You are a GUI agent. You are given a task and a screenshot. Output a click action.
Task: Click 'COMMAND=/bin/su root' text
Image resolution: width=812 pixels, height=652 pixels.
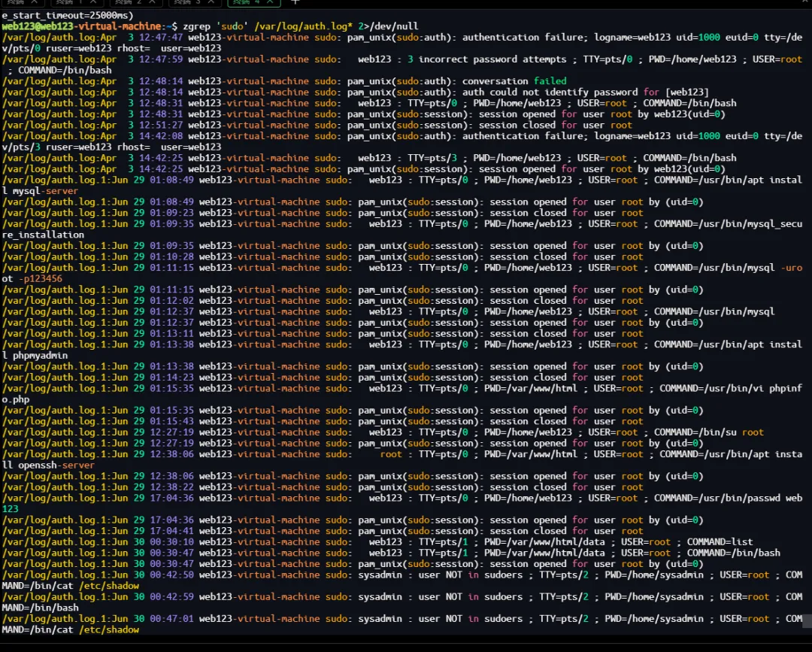point(708,432)
